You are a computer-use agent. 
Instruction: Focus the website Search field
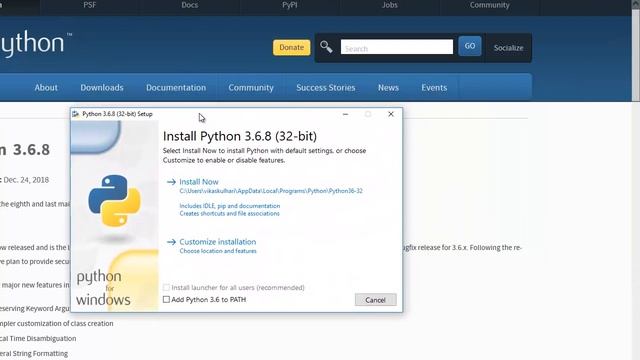[x=397, y=47]
